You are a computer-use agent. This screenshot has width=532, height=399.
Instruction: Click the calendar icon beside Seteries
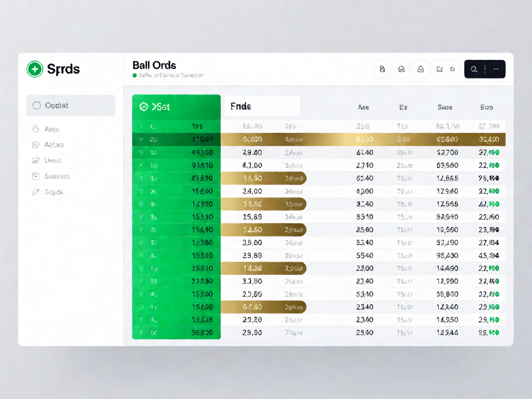tap(36, 176)
